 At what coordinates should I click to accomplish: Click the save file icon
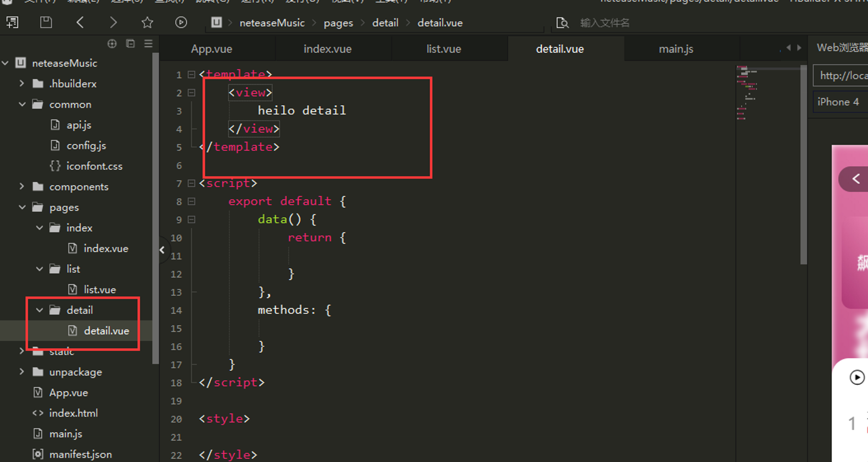point(46,22)
